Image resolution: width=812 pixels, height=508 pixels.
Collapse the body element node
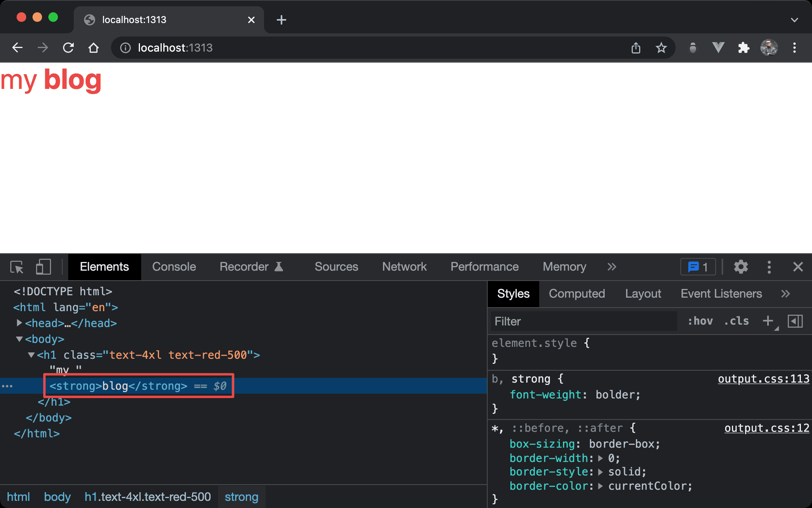[x=19, y=339]
